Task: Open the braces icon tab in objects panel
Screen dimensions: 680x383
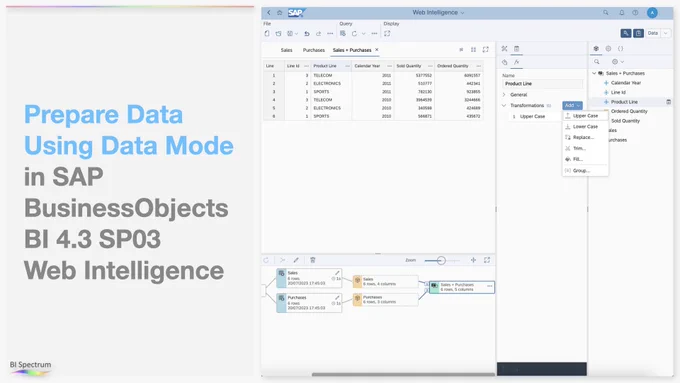Action: click(x=621, y=49)
